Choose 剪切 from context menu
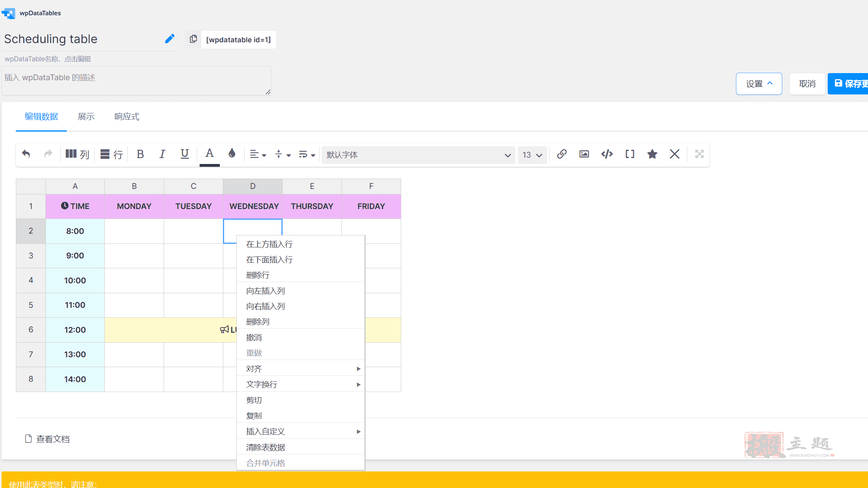The image size is (868, 488). click(x=300, y=400)
